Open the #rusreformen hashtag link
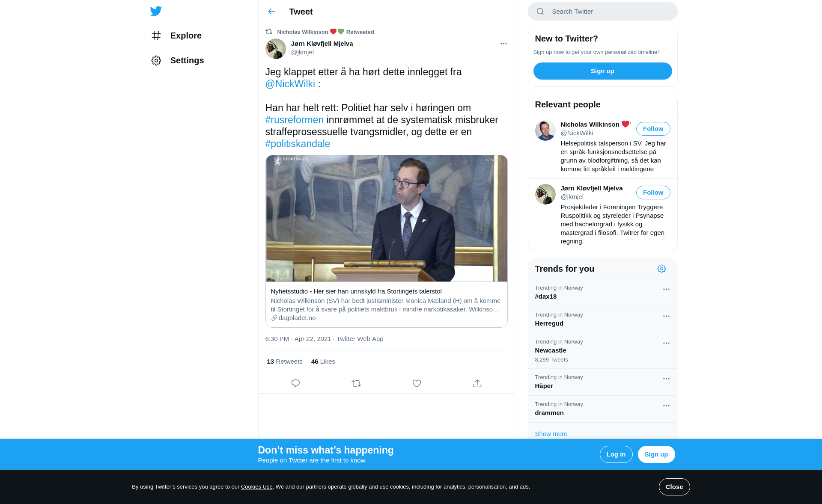Screen dimensions: 822x504 [295, 120]
